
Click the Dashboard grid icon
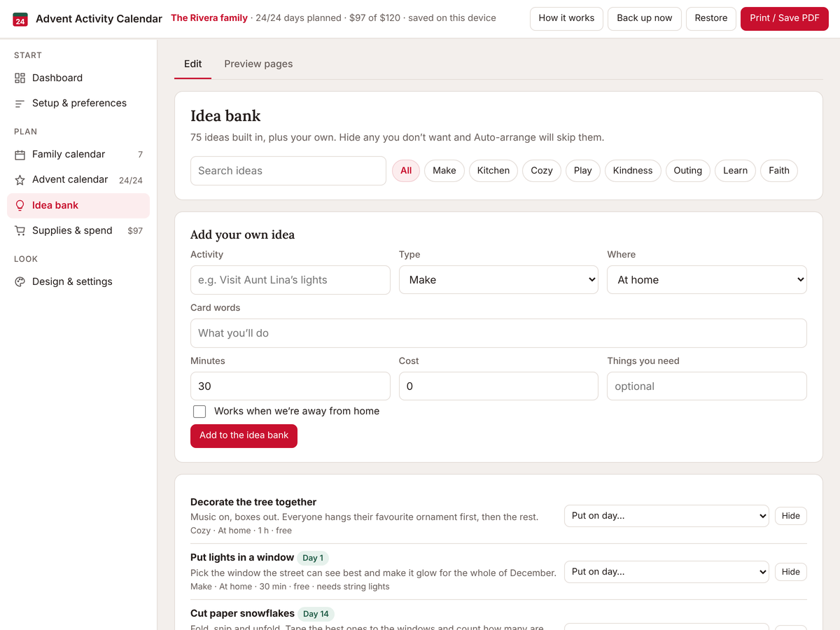click(20, 78)
